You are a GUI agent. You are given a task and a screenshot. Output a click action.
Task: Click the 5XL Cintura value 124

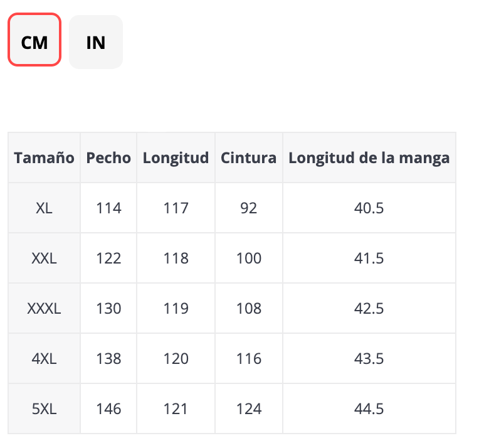[248, 408]
